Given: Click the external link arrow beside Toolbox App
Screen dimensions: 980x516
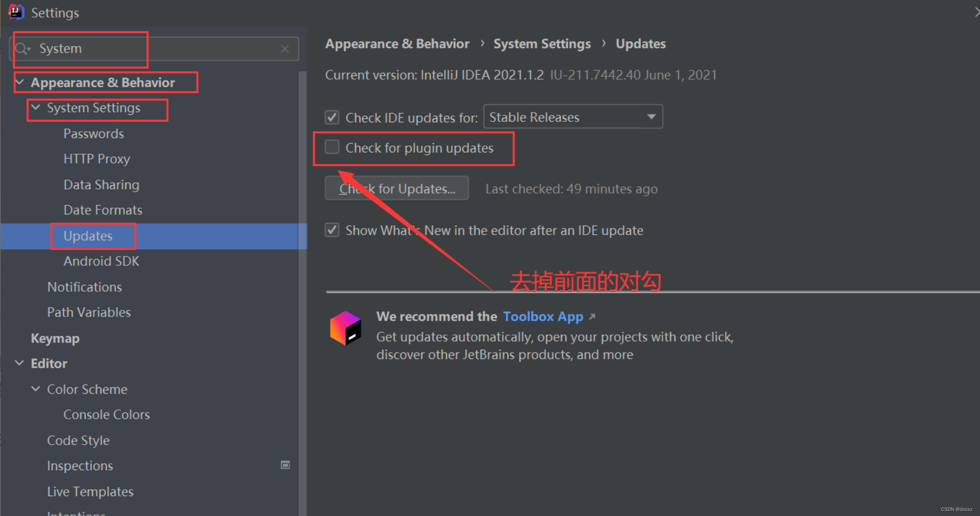Looking at the screenshot, I should [x=592, y=317].
